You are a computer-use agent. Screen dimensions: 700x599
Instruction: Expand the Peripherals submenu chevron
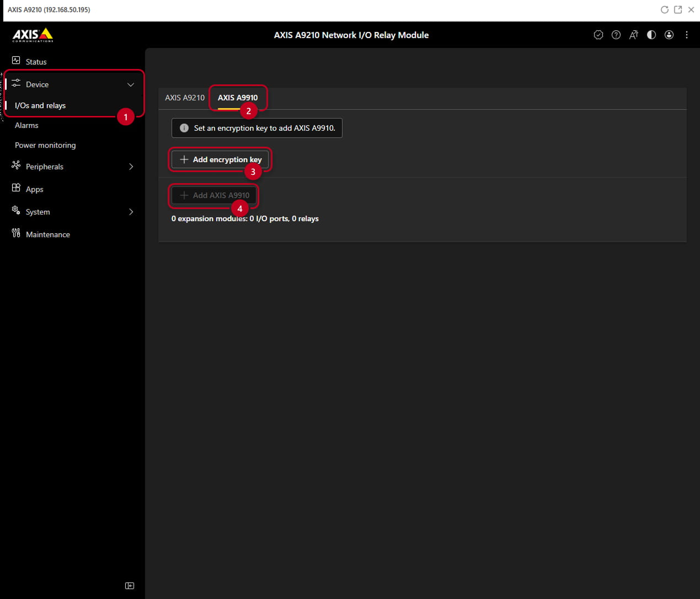point(131,167)
